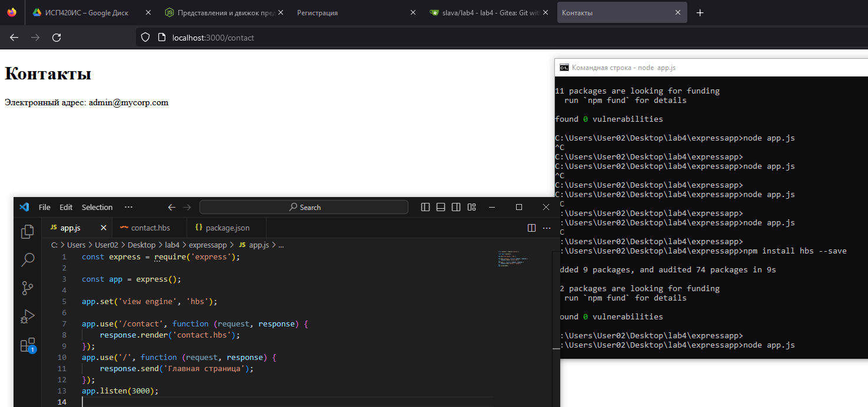Click the VS Code editor minimap
This screenshot has height=407, width=868.
tap(512, 259)
